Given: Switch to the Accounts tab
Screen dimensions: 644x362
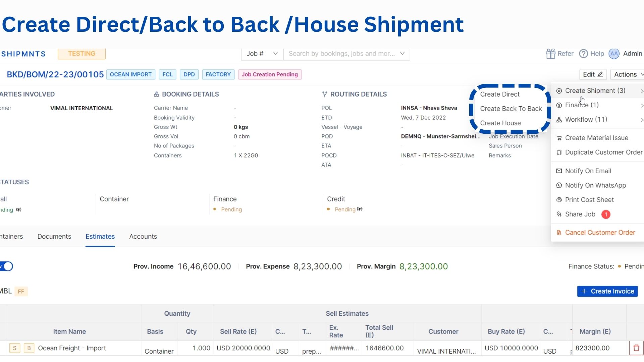Looking at the screenshot, I should tap(143, 237).
